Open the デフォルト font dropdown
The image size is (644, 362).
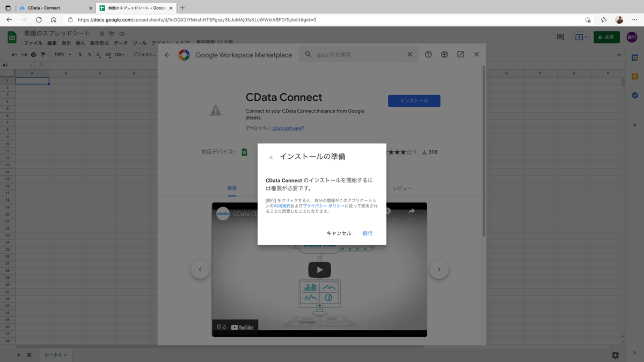point(145,55)
